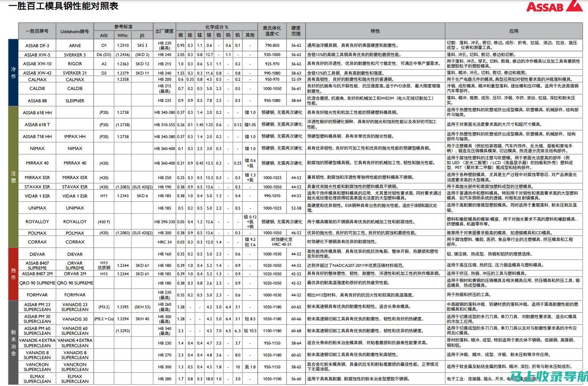This screenshot has width=588, height=386.
Task: Select the 出厂硬度 column header
Action: pyautogui.click(x=164, y=31)
